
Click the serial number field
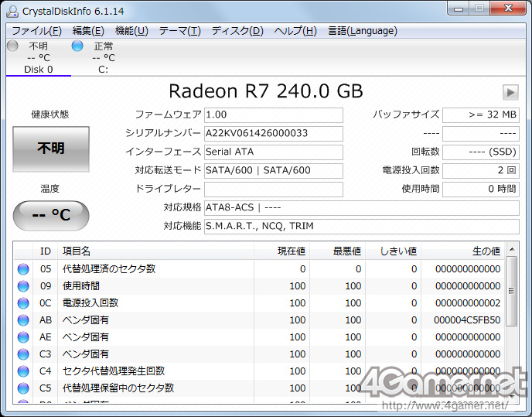point(273,133)
